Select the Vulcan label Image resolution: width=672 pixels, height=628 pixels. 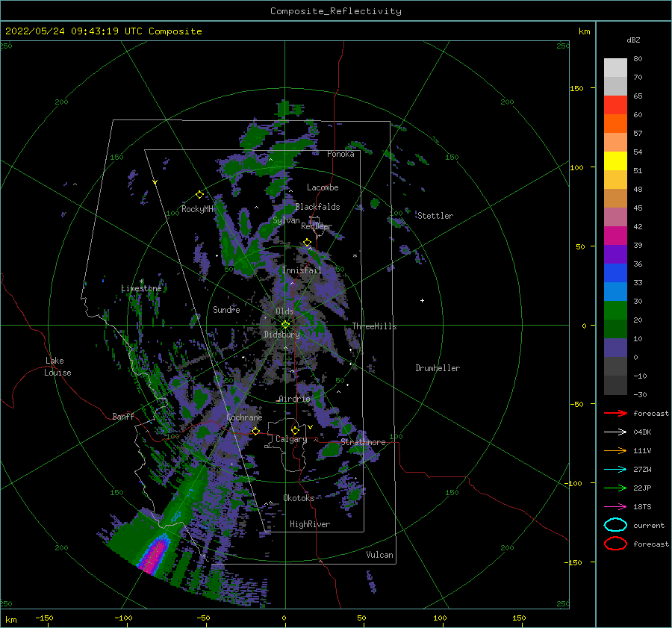tap(379, 555)
